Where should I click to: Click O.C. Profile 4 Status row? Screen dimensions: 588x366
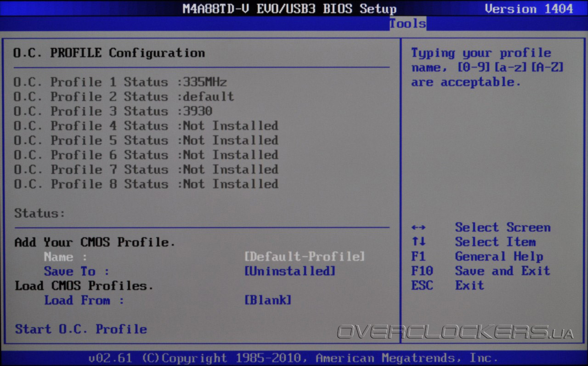click(x=146, y=126)
